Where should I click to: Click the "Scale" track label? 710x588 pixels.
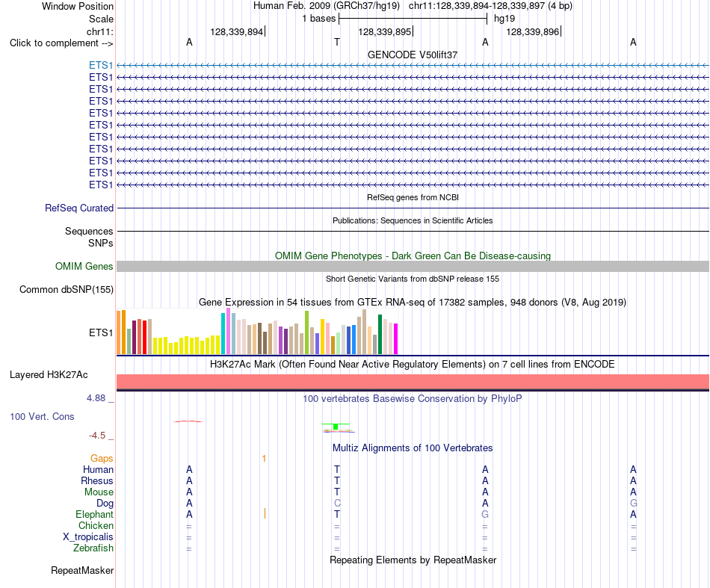[x=101, y=19]
